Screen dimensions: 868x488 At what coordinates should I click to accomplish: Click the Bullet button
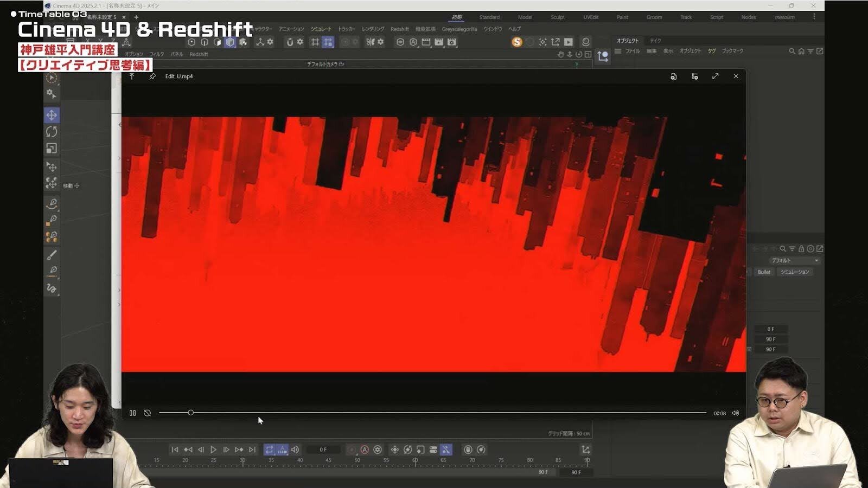(764, 272)
